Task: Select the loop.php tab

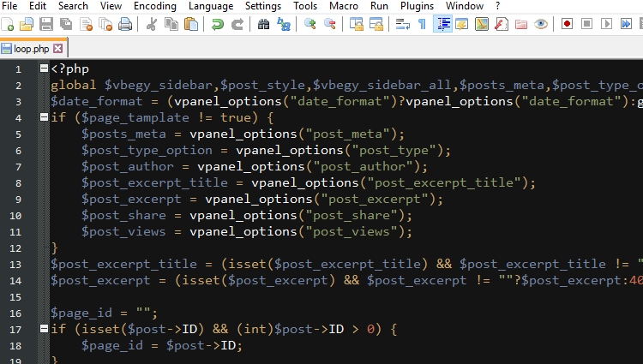Action: click(31, 49)
